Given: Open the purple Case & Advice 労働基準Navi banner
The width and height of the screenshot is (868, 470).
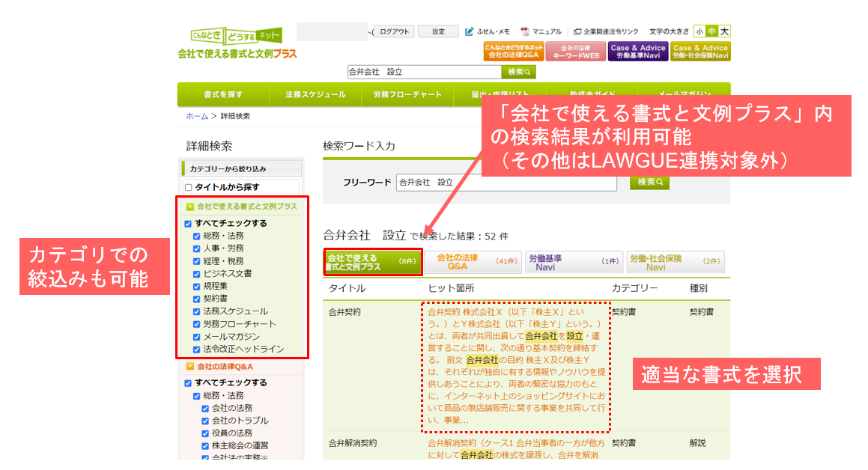Looking at the screenshot, I should point(637,51).
